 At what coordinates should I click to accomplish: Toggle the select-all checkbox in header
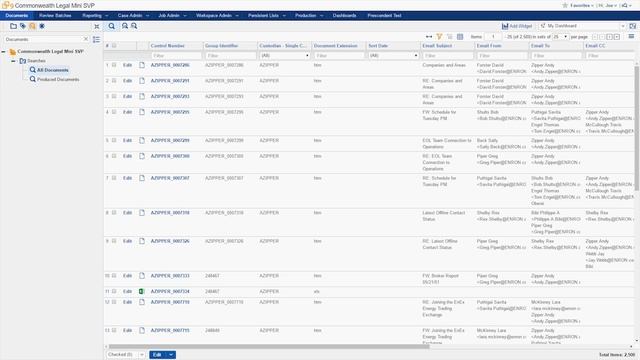[x=114, y=46]
